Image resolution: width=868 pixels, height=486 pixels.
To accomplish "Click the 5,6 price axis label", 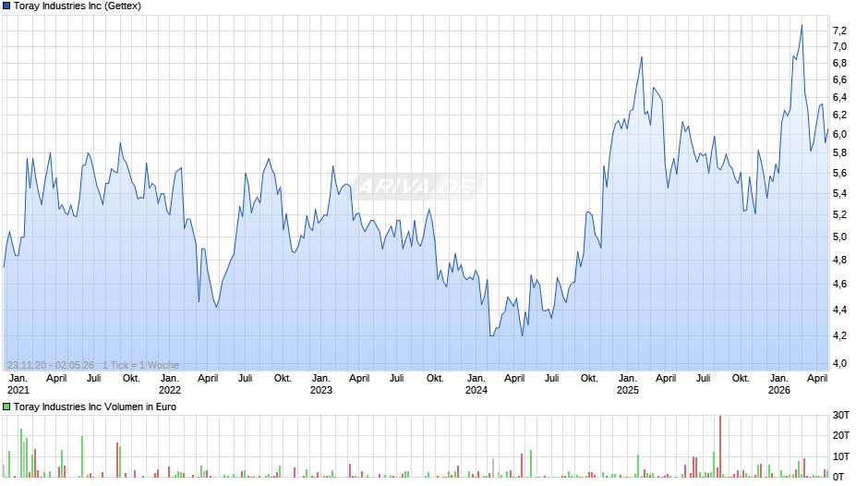I will point(839,173).
